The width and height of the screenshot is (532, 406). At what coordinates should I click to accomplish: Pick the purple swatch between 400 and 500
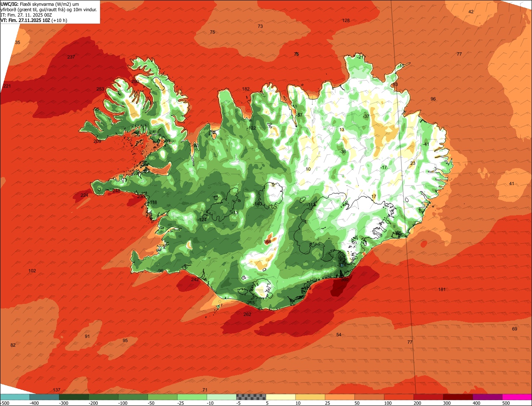click(x=488, y=397)
